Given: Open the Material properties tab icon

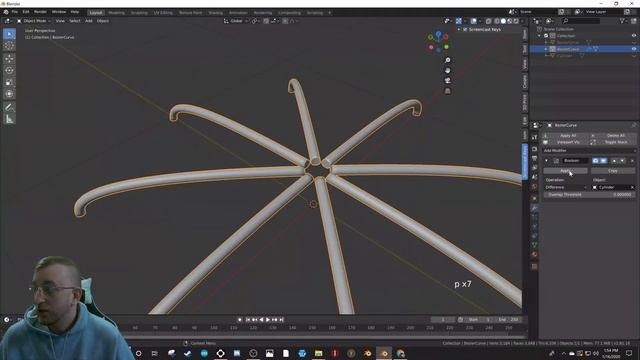Looking at the screenshot, I should [534, 255].
